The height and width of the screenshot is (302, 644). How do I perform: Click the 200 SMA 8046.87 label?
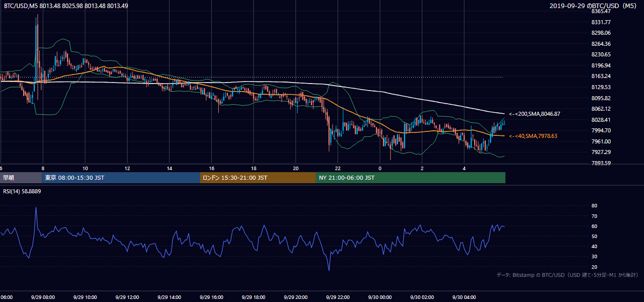coord(534,114)
